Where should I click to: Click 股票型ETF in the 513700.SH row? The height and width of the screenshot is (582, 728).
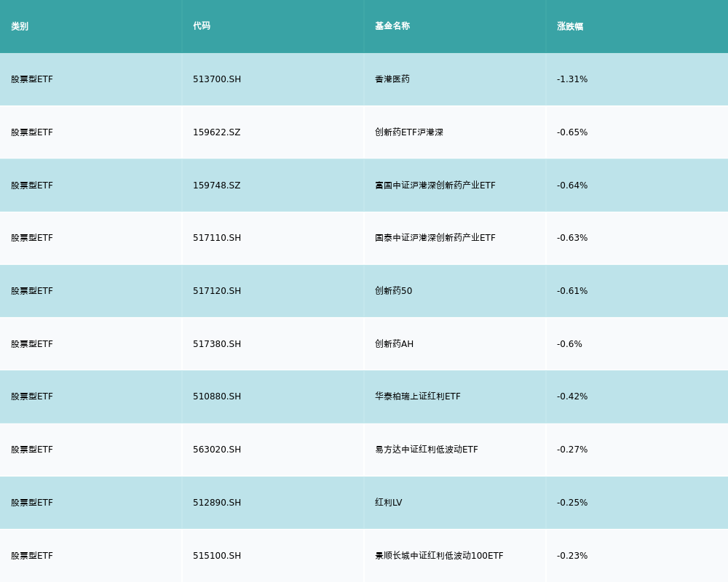click(x=32, y=79)
